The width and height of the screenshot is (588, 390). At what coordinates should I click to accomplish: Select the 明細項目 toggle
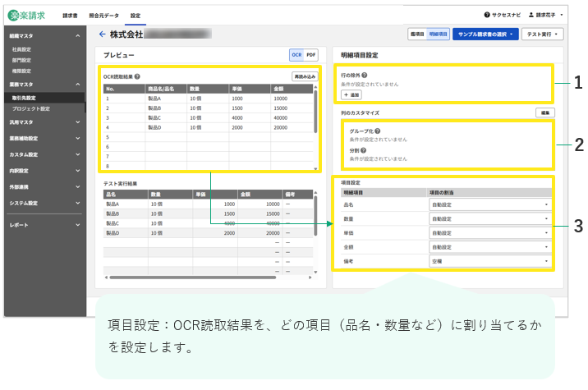438,34
